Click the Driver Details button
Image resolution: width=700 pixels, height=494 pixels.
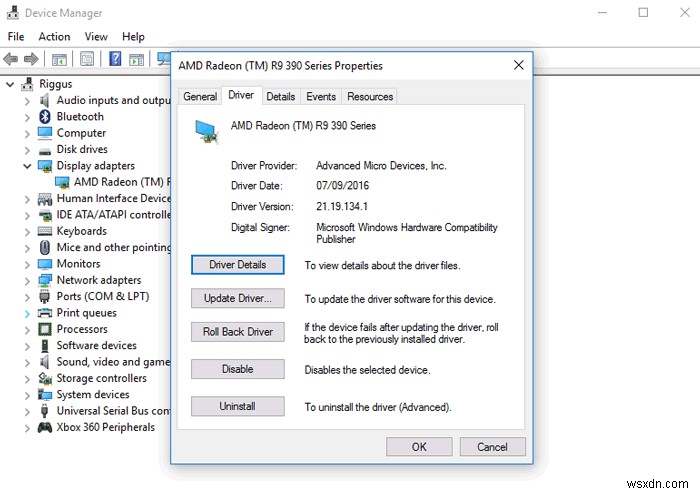tap(238, 265)
